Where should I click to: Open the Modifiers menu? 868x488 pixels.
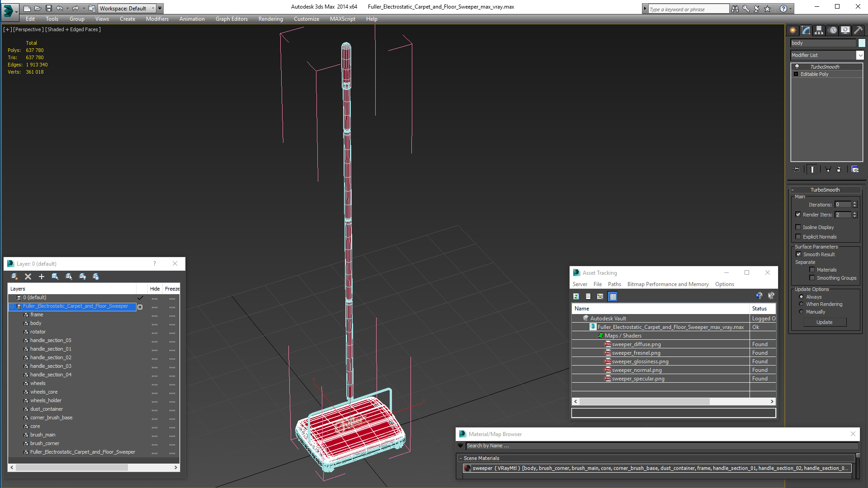[x=157, y=19]
